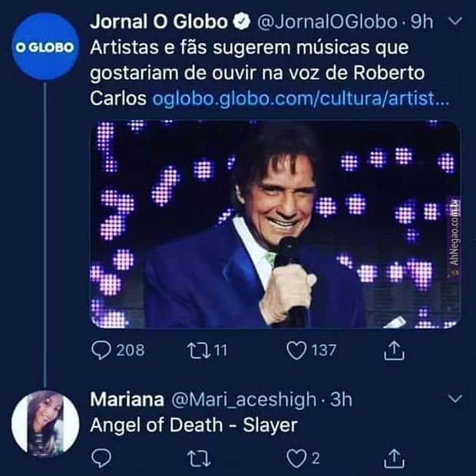Expand options chevron on O Globo tweet
This screenshot has width=476, height=476.
[452, 22]
